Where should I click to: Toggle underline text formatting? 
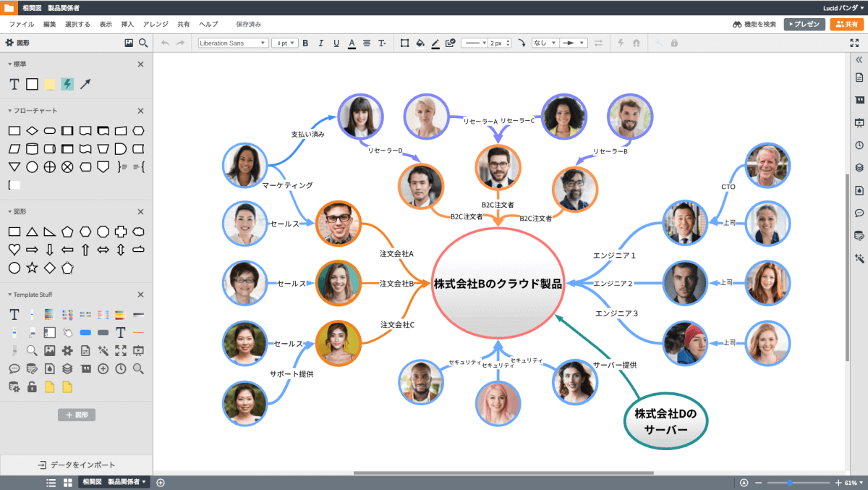tap(336, 43)
